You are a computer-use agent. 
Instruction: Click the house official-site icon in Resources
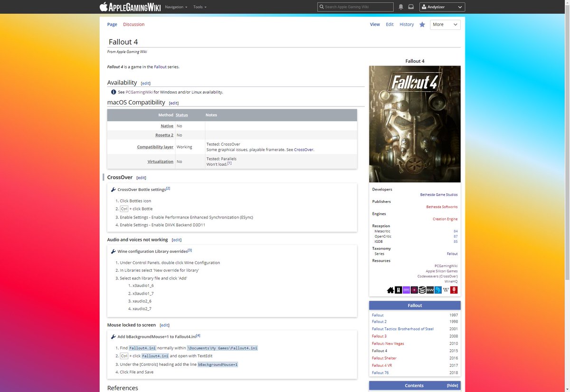click(390, 289)
